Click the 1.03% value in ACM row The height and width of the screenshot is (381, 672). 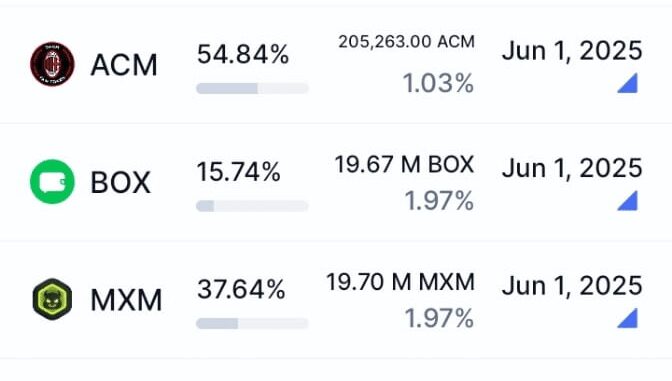(x=438, y=83)
